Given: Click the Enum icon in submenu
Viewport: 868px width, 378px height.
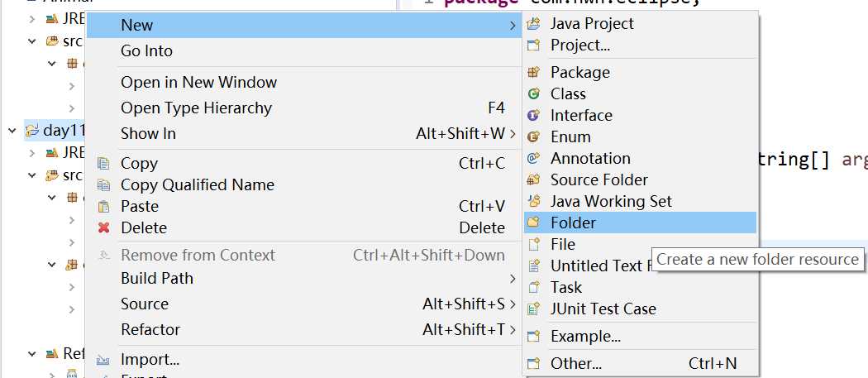Looking at the screenshot, I should point(534,137).
